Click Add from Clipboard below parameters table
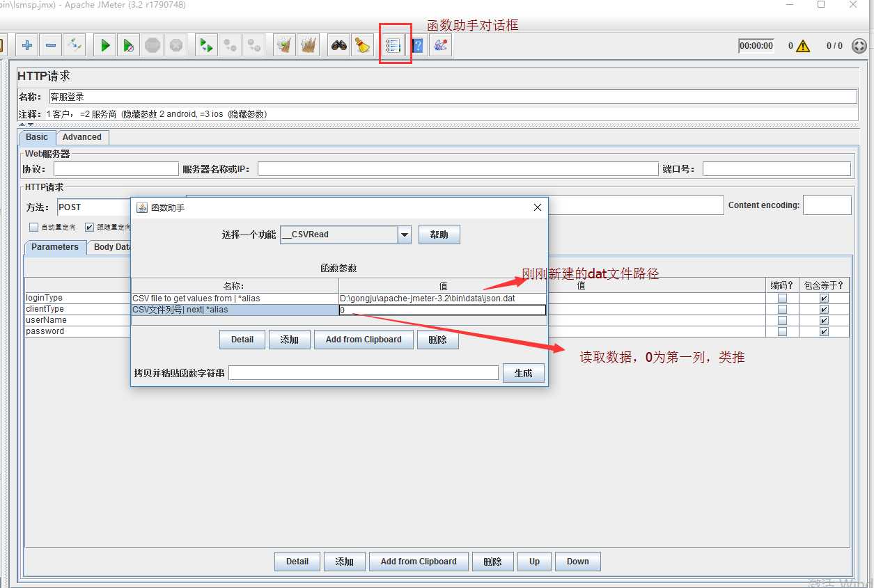This screenshot has height=588, width=874. click(x=419, y=562)
